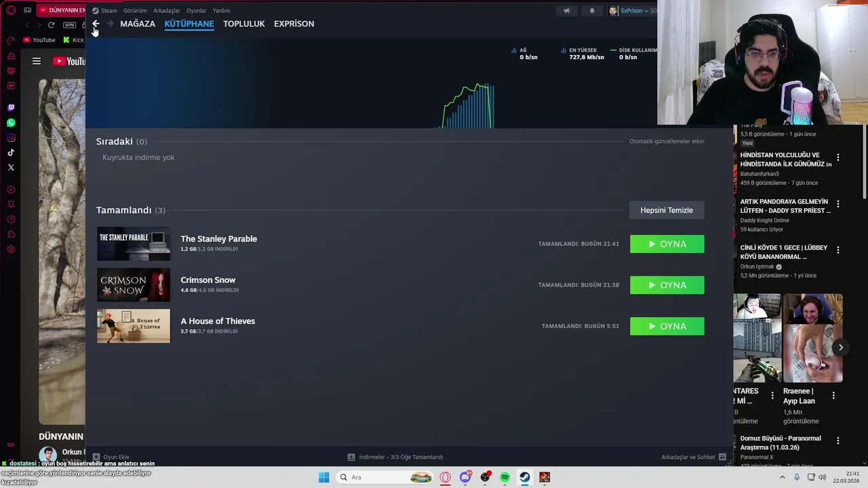Click the Opera GX taskbar icon
The width and height of the screenshot is (868, 488).
click(x=445, y=477)
